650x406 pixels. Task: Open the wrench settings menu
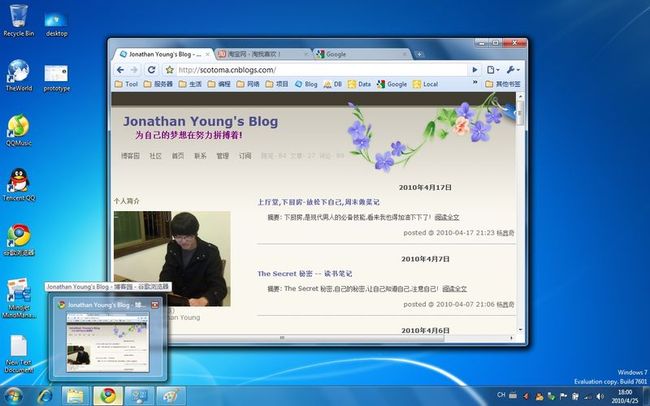pos(512,70)
